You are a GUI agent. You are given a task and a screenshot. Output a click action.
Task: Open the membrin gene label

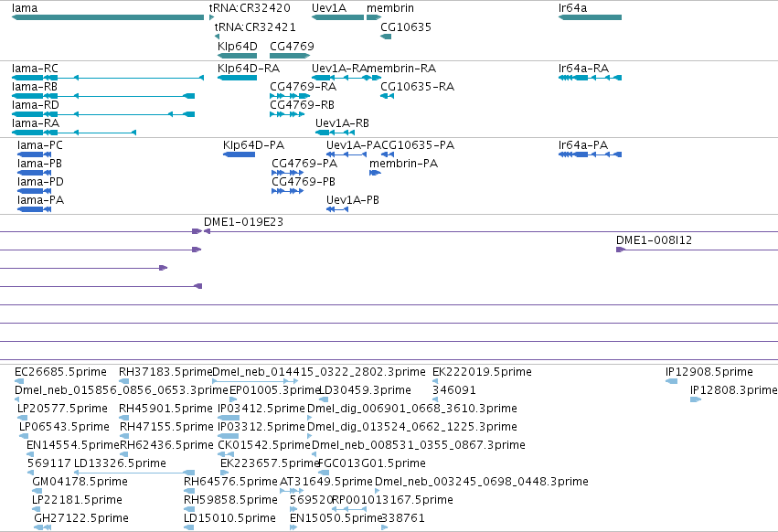click(x=390, y=8)
